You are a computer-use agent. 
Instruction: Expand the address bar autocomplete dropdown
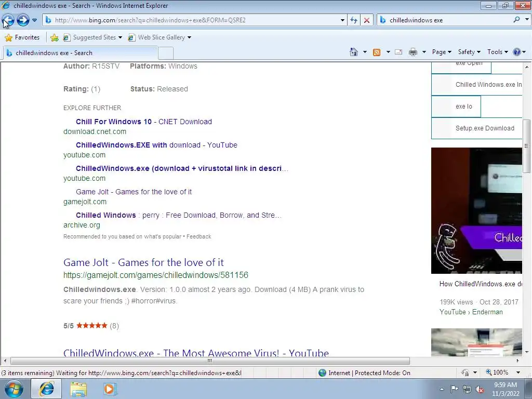pos(342,20)
